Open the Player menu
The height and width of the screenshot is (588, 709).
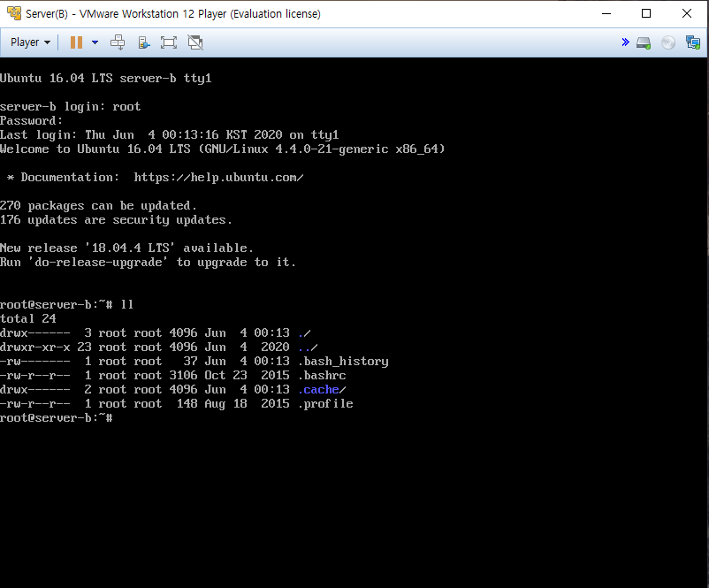30,42
